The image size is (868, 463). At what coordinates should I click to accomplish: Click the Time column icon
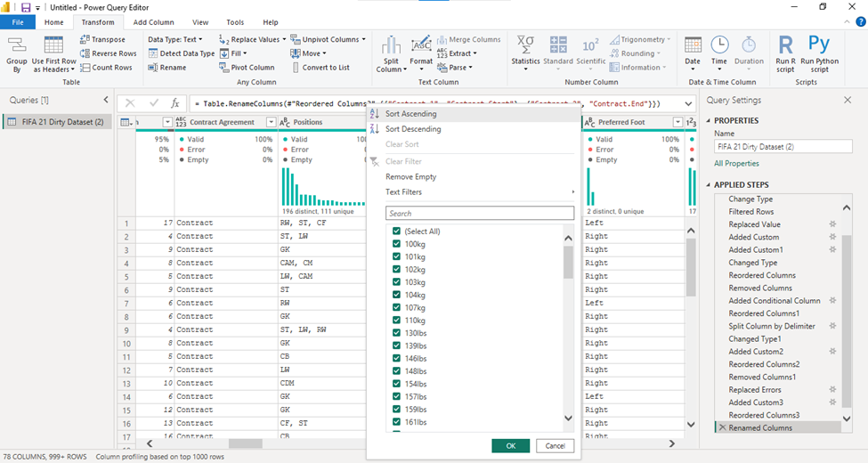[719, 45]
